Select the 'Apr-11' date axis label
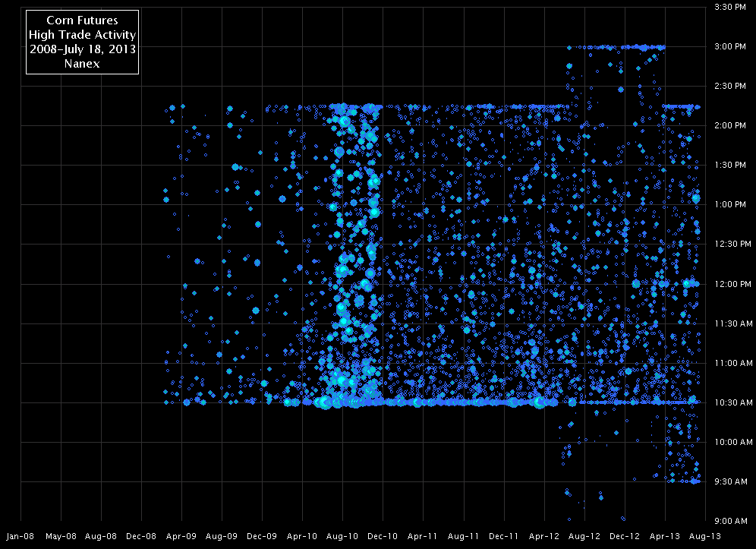This screenshot has width=756, height=549. point(422,536)
